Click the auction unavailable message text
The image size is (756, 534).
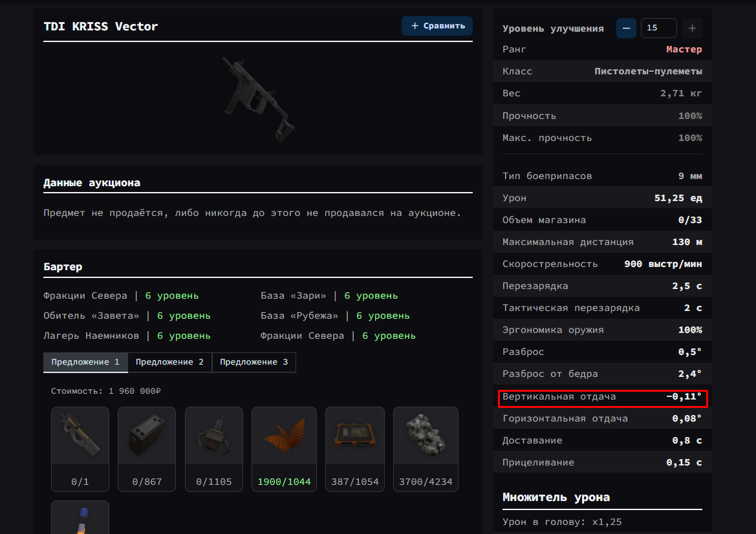pyautogui.click(x=252, y=213)
